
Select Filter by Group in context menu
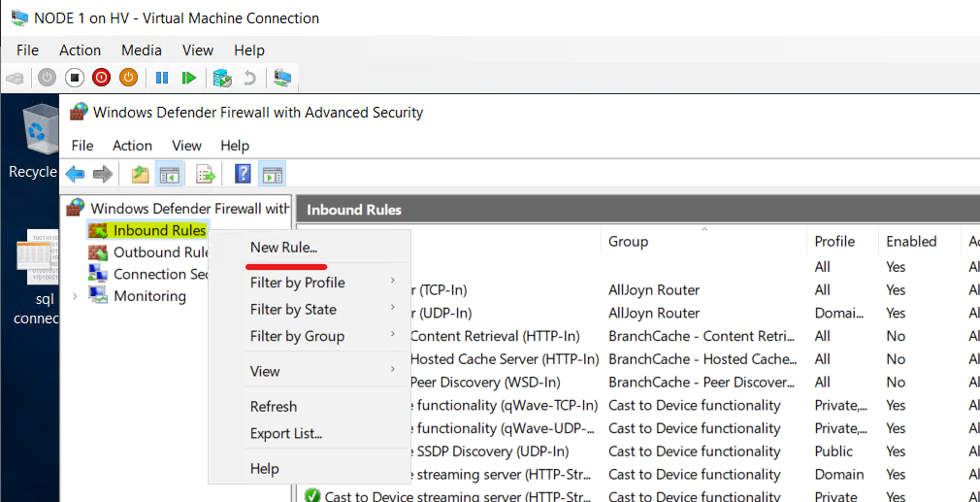309,336
